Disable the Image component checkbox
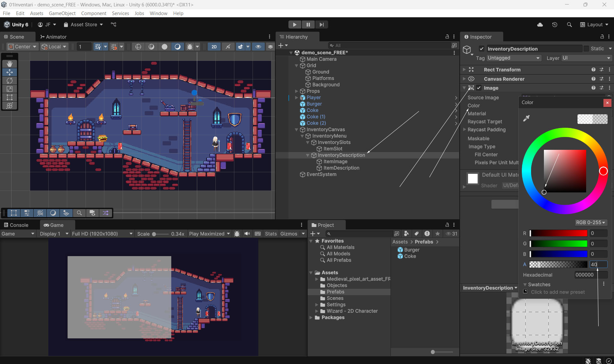The width and height of the screenshot is (614, 364). coord(479,88)
